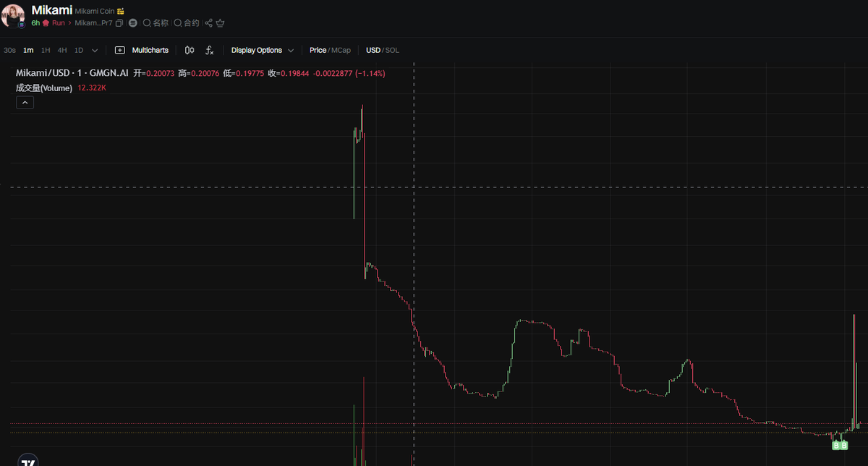Search by 名称 on name

pyautogui.click(x=156, y=23)
